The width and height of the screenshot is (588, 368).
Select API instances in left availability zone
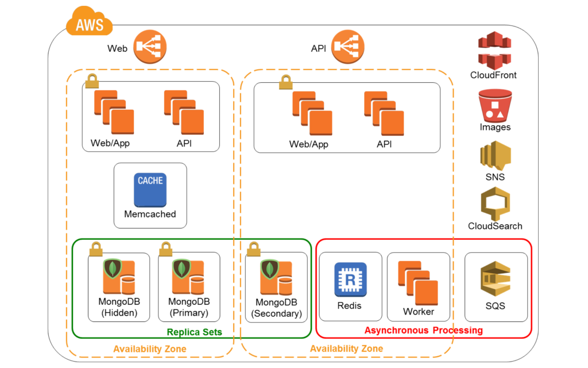pyautogui.click(x=184, y=112)
